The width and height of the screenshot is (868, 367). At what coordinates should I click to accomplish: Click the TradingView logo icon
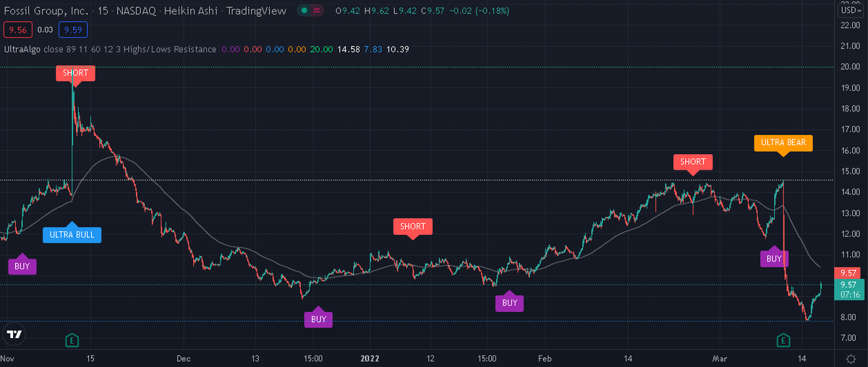point(13,334)
